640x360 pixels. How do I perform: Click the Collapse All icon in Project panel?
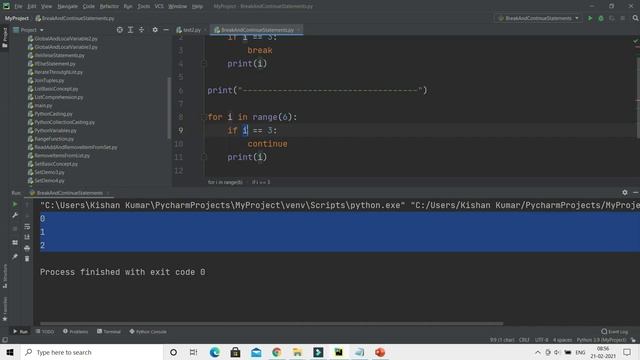click(141, 30)
